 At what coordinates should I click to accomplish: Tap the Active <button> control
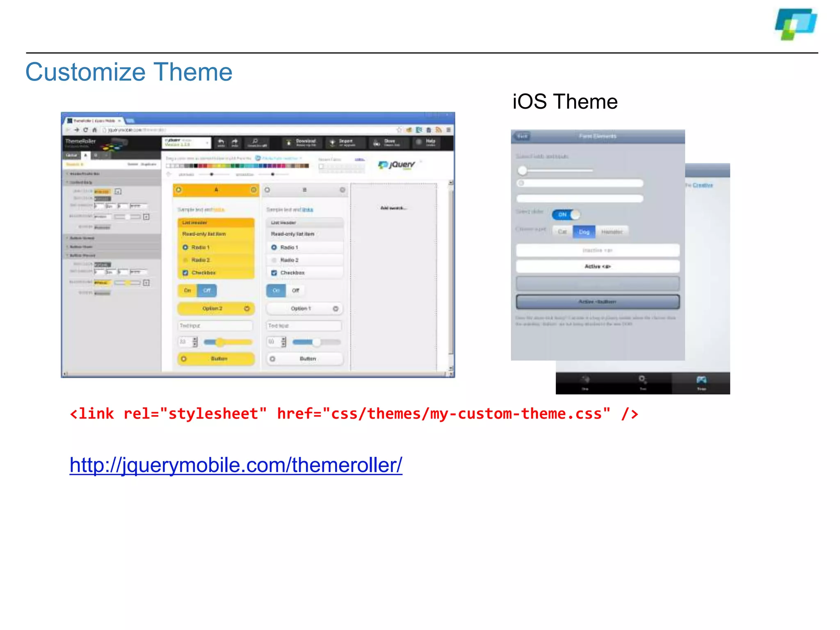click(598, 301)
